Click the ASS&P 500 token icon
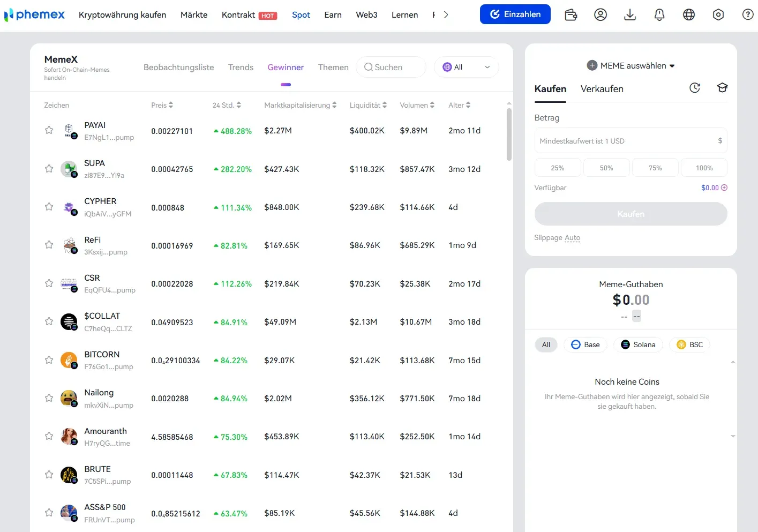758x532 pixels. [x=69, y=513]
